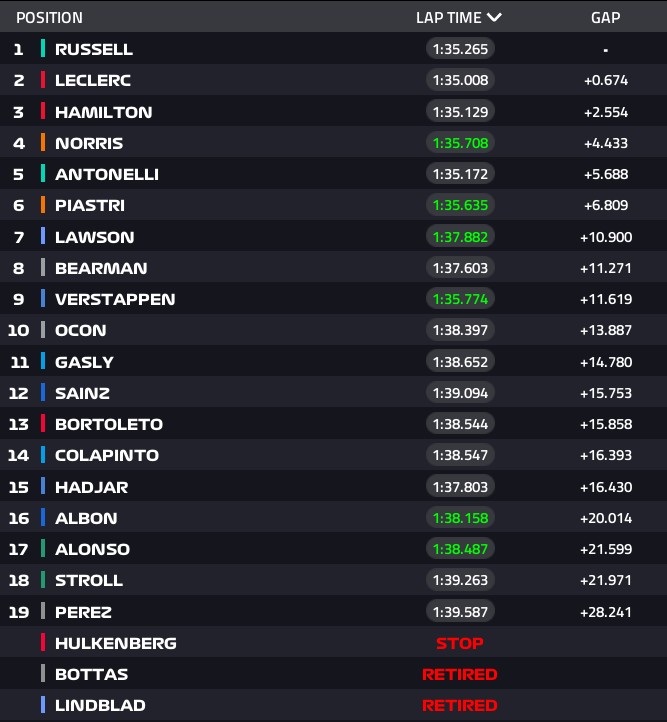Click Leclerc's red team color marker
This screenshot has height=722, width=667.
pos(43,80)
